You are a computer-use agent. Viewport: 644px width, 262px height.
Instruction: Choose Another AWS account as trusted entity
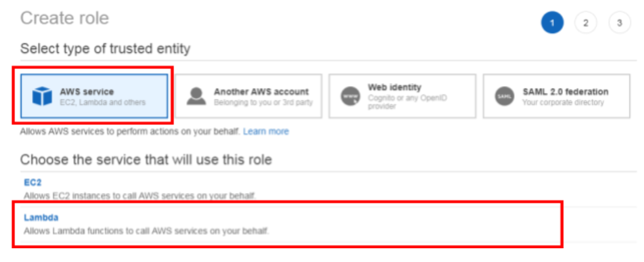261,92
